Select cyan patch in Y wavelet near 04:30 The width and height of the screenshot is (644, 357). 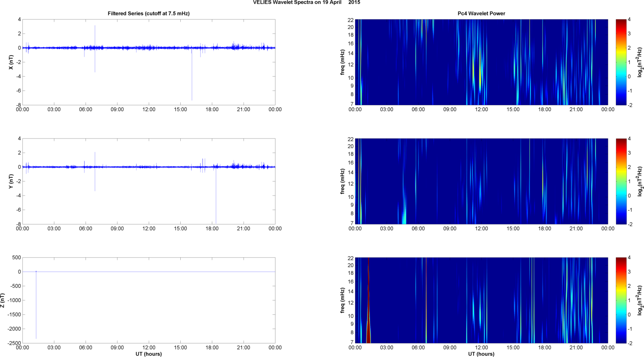coord(404,217)
